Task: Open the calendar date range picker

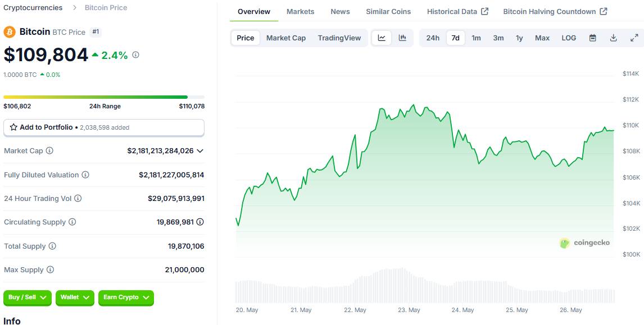Action: 593,38
